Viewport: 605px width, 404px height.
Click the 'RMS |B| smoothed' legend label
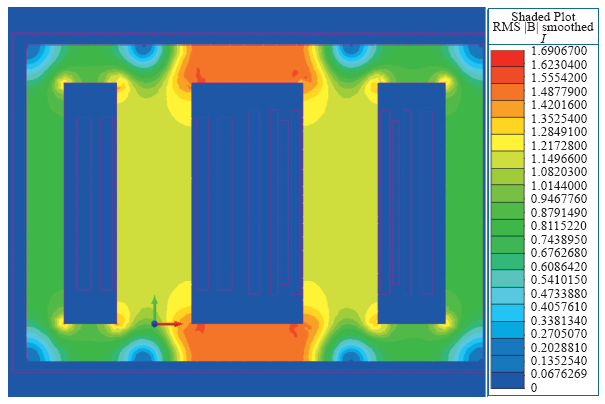pos(544,29)
